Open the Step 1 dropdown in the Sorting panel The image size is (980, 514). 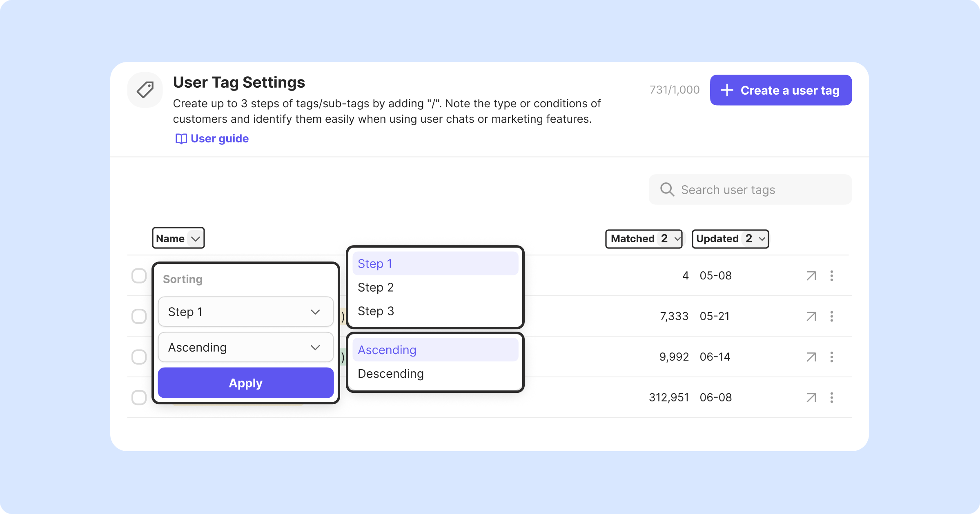tap(245, 312)
